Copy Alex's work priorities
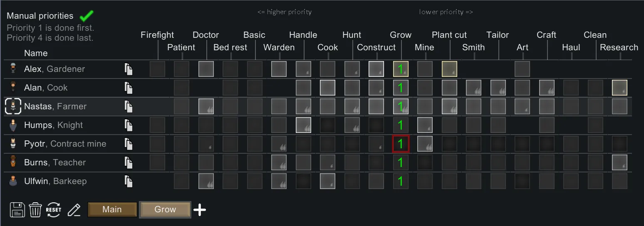This screenshot has height=226, width=644. point(129,69)
